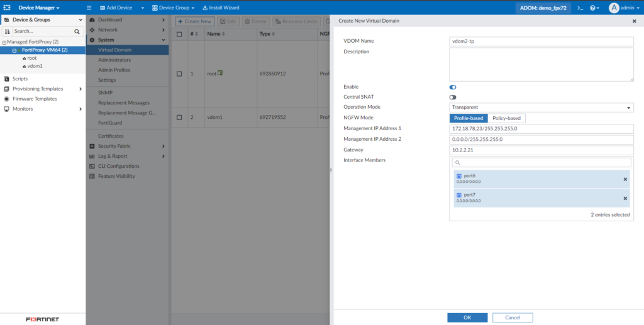The image size is (644, 325).
Task: Open the CLI terminal icon in header
Action: pyautogui.click(x=580, y=8)
